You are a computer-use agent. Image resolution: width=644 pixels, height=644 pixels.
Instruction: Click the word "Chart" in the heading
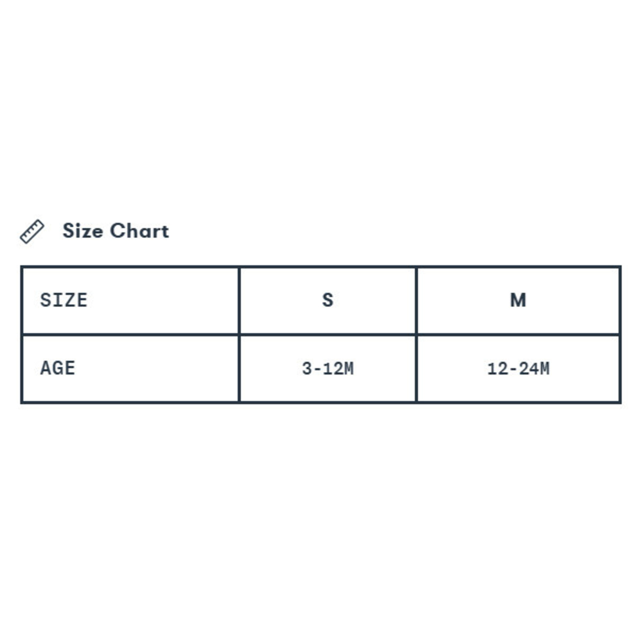pos(140,231)
